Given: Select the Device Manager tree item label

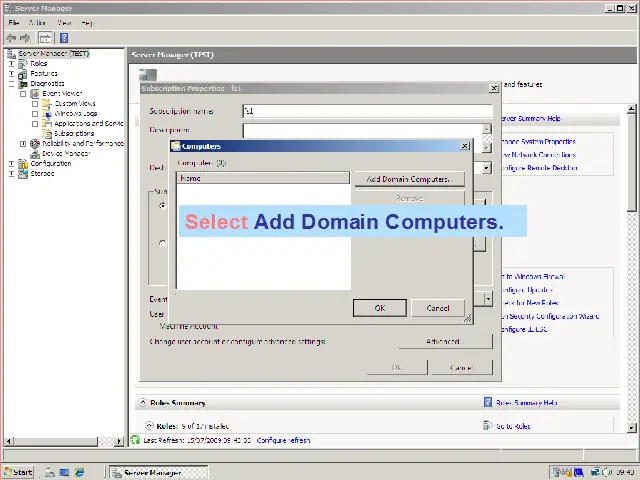Looking at the screenshot, I should pyautogui.click(x=66, y=153).
